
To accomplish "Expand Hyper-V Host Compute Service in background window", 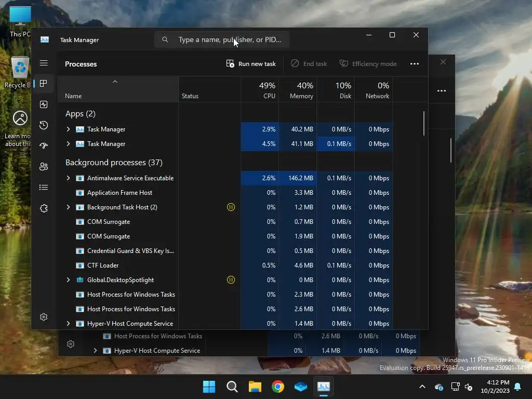I will tap(96, 351).
